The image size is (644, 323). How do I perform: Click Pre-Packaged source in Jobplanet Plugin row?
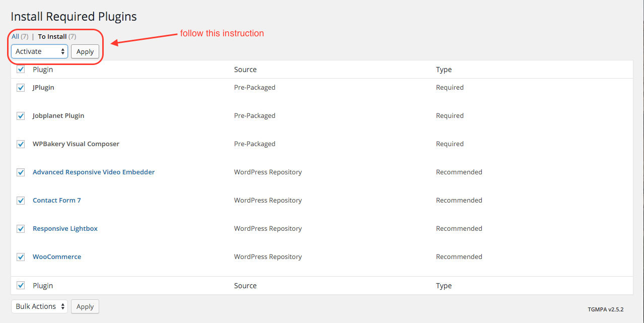click(x=255, y=115)
